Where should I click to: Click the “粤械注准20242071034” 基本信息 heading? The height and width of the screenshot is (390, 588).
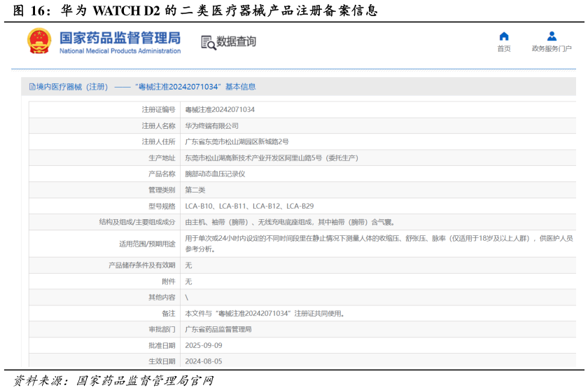pyautogui.click(x=195, y=87)
